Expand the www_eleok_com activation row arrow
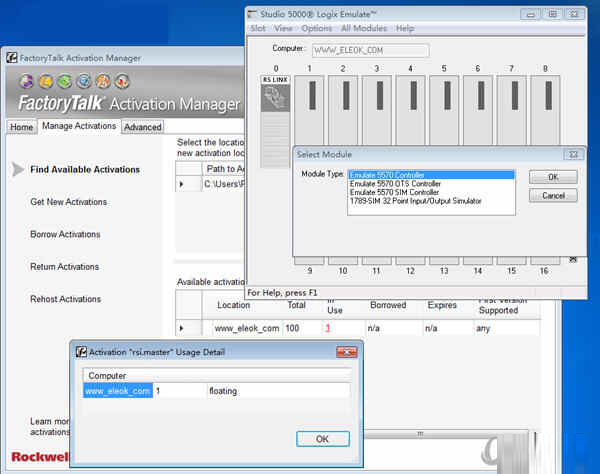600x474 pixels. tap(182, 328)
